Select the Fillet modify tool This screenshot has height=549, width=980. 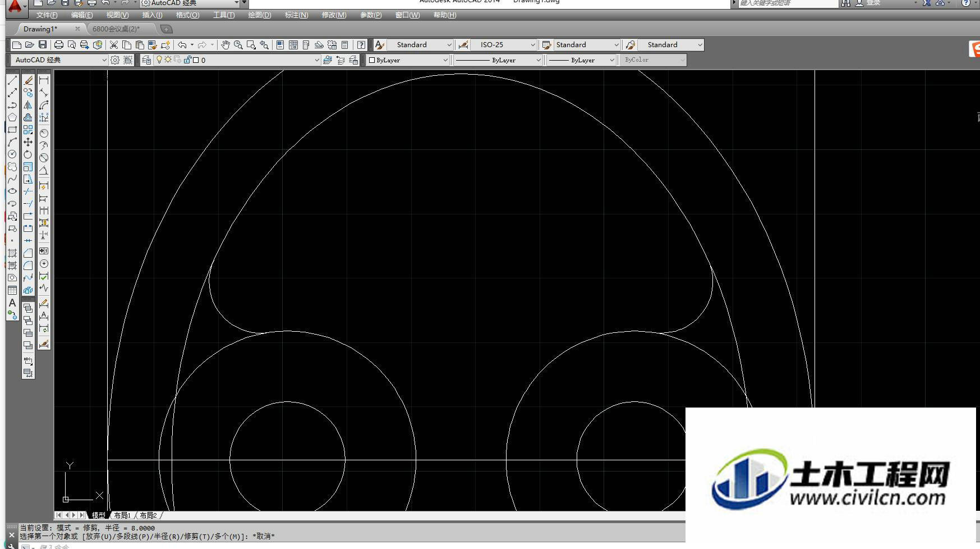(x=28, y=266)
